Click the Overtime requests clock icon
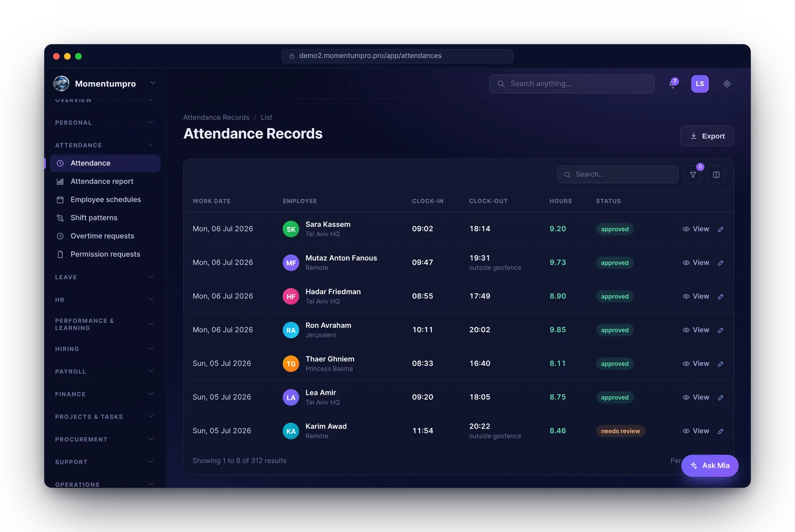 pos(60,236)
